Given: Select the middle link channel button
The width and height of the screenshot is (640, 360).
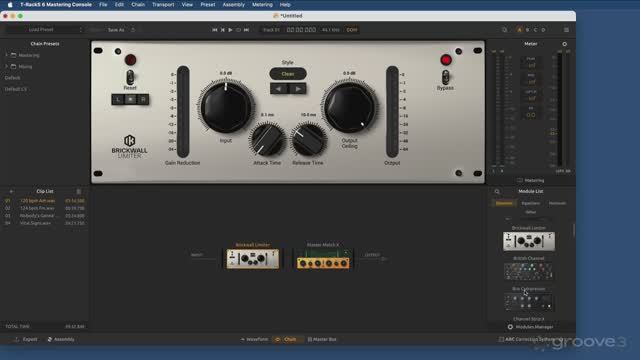Looking at the screenshot, I should click(x=131, y=99).
